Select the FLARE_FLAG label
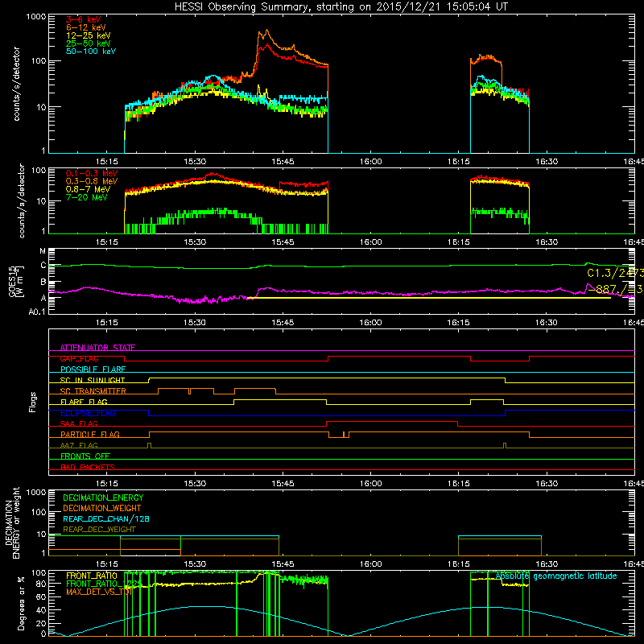 point(84,402)
